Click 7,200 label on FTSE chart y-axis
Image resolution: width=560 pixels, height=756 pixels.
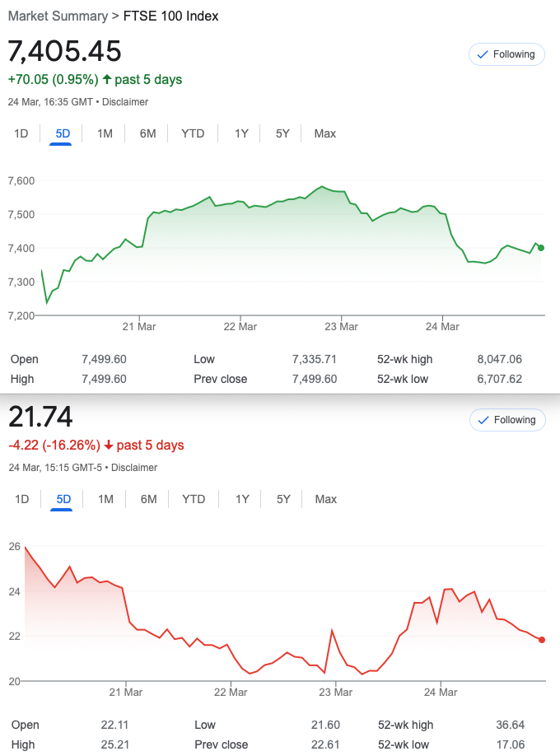click(21, 315)
